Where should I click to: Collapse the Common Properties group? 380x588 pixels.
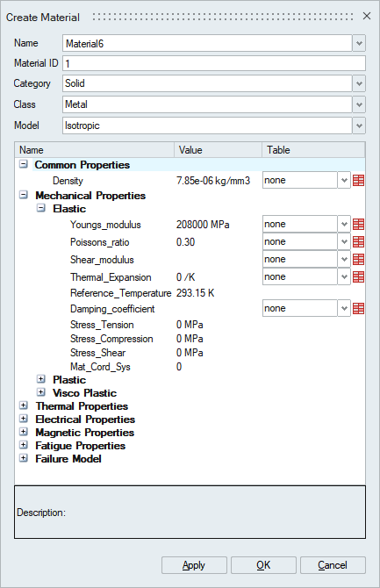click(24, 164)
